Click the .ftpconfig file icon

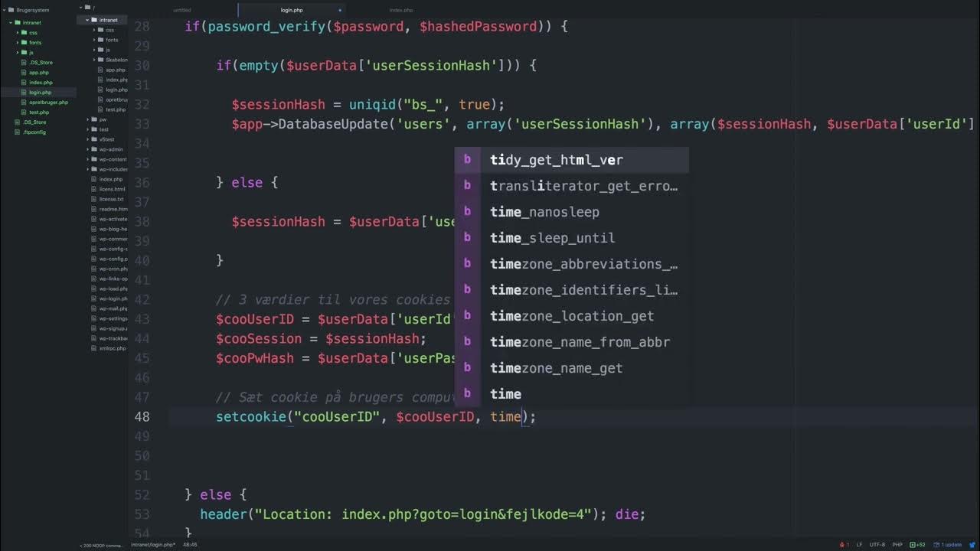pyautogui.click(x=17, y=132)
